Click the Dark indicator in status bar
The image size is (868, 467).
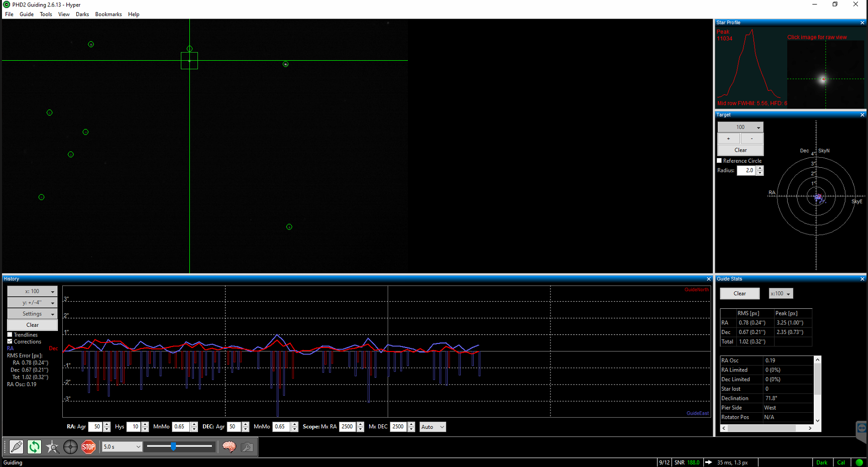click(822, 462)
